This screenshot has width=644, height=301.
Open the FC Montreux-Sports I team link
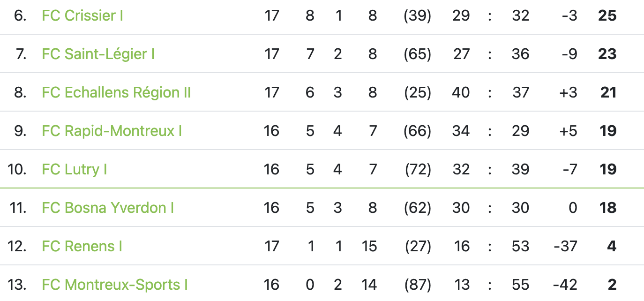click(115, 285)
